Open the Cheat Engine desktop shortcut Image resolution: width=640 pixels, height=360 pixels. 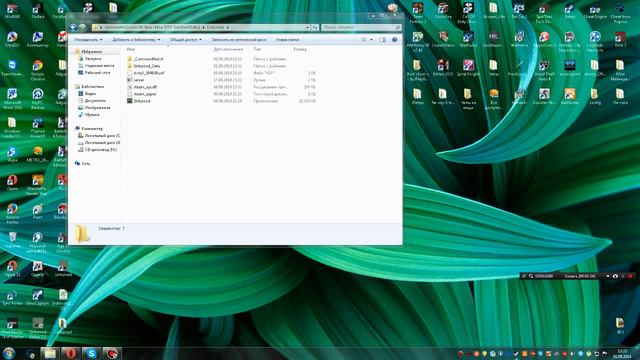595,11
